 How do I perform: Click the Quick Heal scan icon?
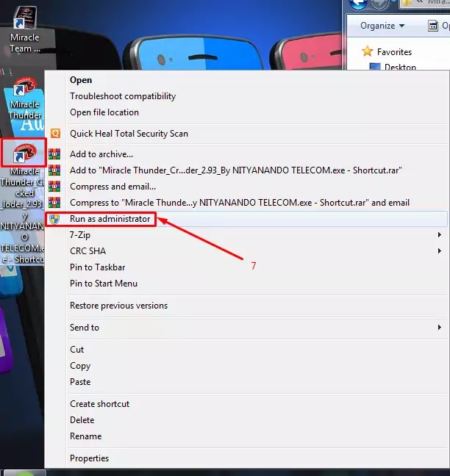point(55,133)
